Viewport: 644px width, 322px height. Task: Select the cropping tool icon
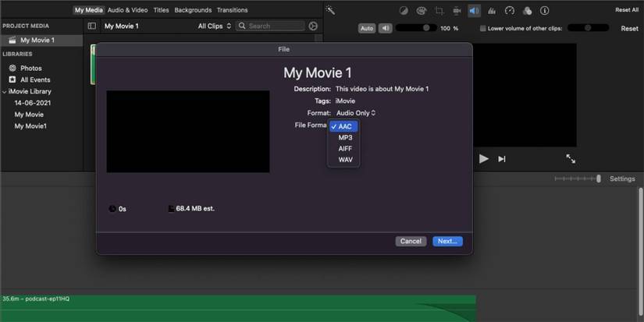(x=439, y=11)
